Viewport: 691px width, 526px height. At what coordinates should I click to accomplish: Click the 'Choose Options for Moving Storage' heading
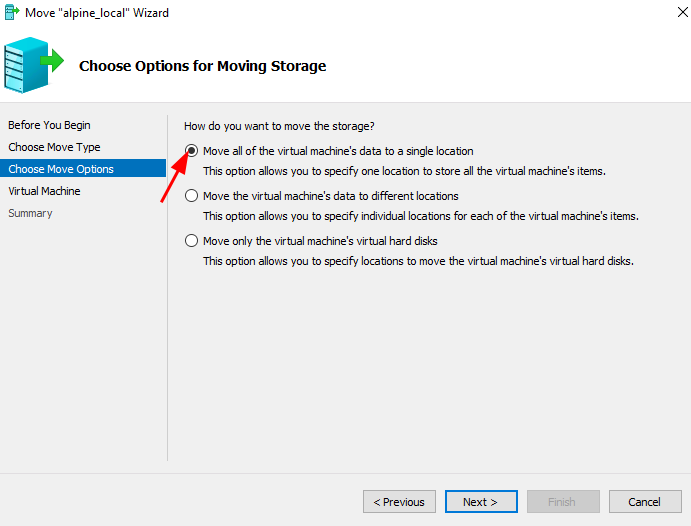[x=202, y=66]
